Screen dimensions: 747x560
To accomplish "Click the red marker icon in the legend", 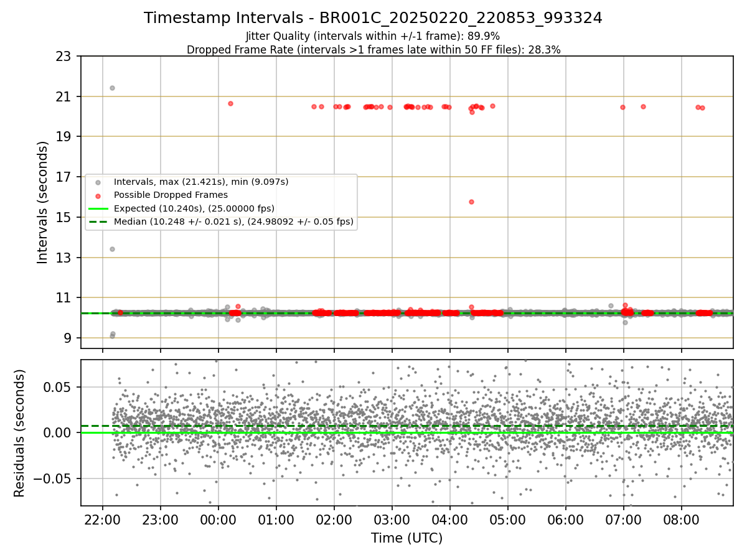I will (98, 196).
